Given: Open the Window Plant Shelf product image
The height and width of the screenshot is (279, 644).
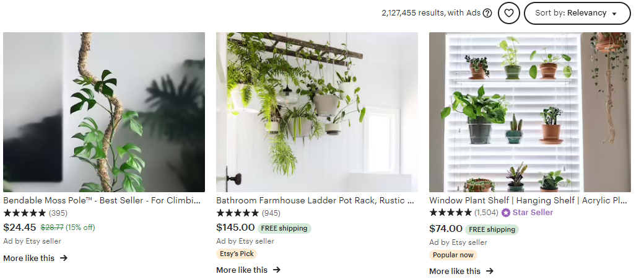Looking at the screenshot, I should (x=530, y=112).
